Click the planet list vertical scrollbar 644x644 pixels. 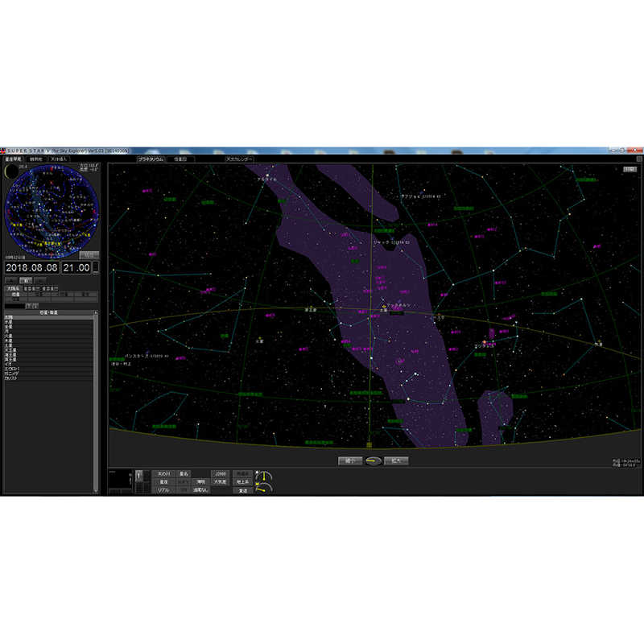point(96,402)
